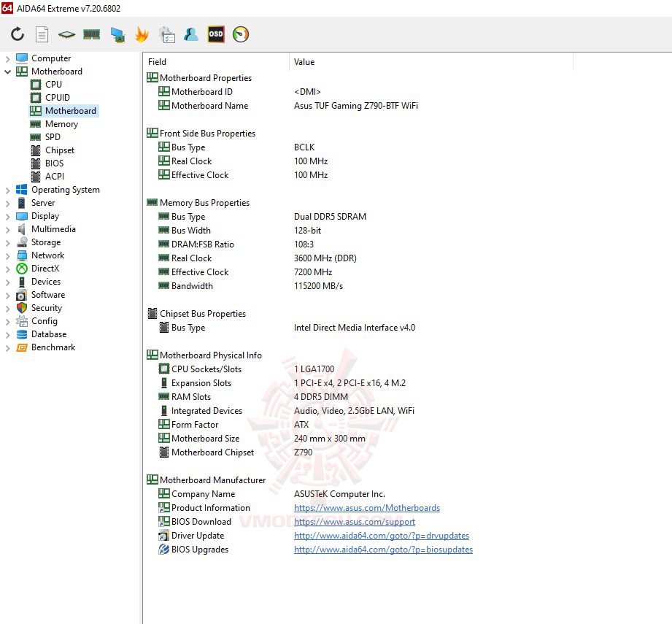Open the Report document icon
672x624 pixels.
pos(42,34)
